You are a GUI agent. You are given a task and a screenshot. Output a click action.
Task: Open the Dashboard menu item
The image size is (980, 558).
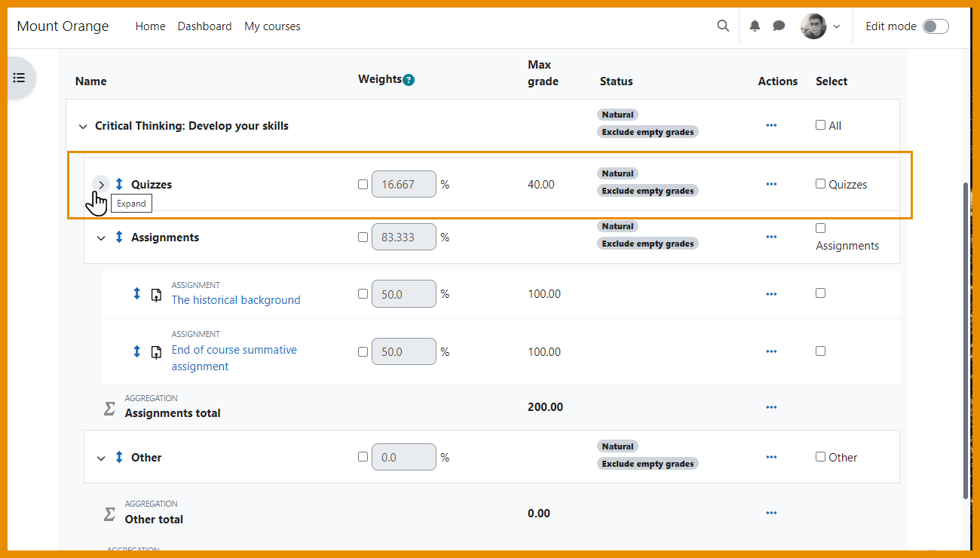click(x=204, y=26)
